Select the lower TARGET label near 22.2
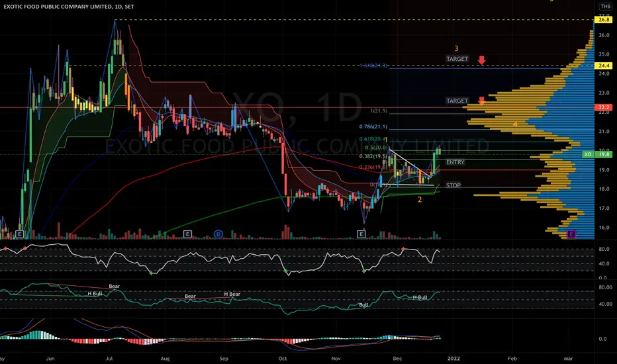Screen dimensions: 617x364 click(457, 101)
